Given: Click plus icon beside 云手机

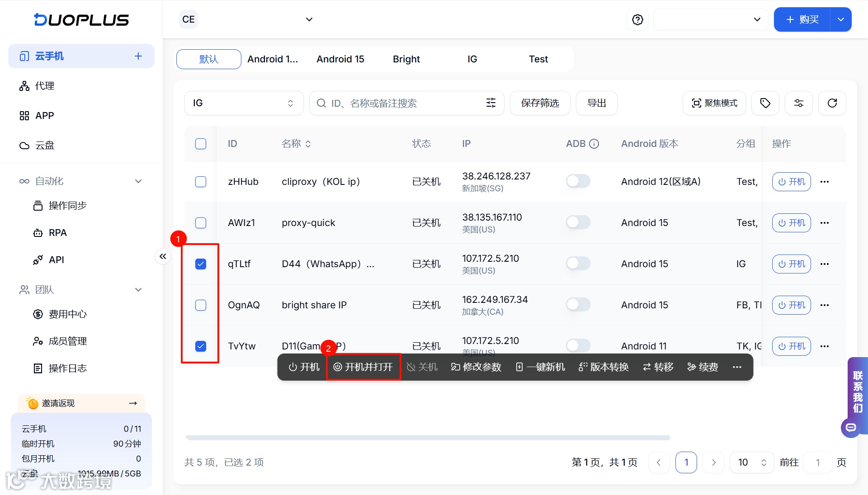Looking at the screenshot, I should pos(138,56).
